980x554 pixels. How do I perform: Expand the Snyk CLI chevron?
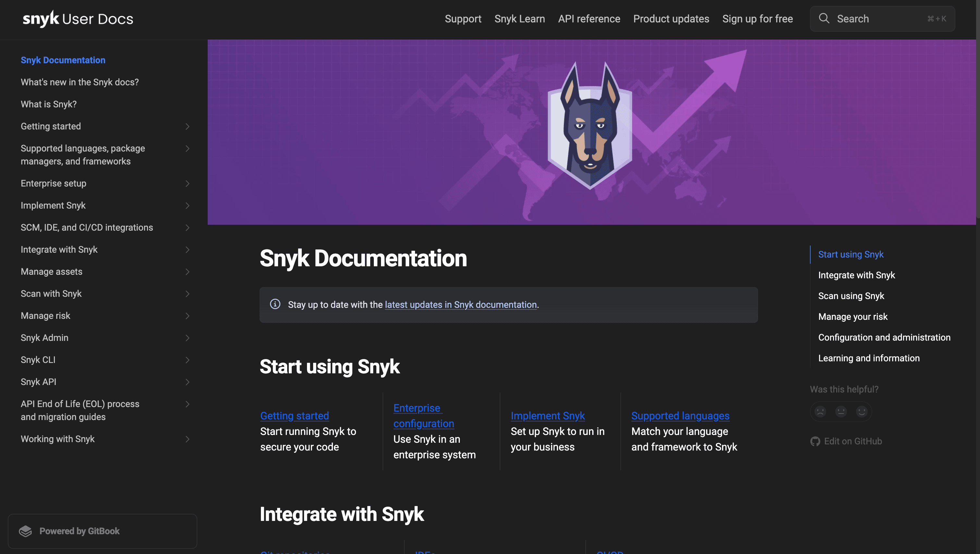[187, 360]
